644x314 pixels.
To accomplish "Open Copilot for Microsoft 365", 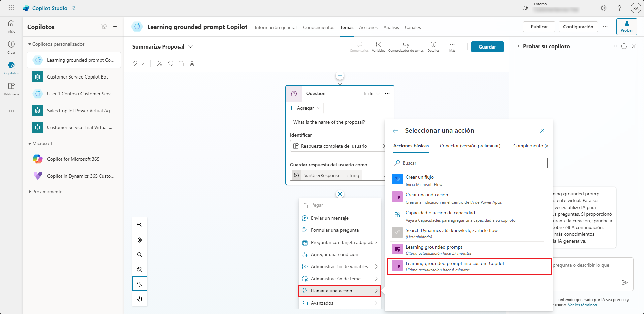I will 74,159.
